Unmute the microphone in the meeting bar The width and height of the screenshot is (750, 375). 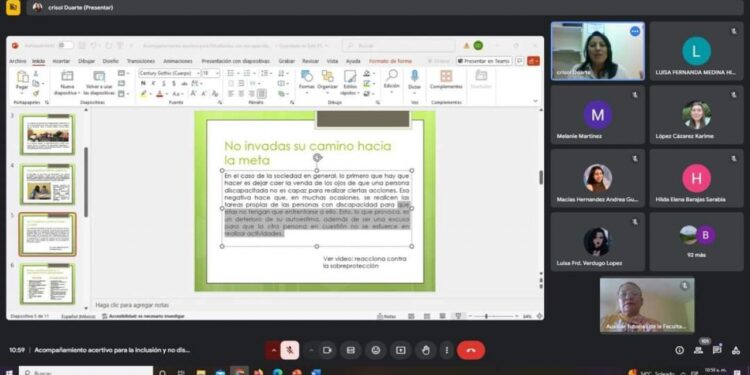(x=289, y=350)
